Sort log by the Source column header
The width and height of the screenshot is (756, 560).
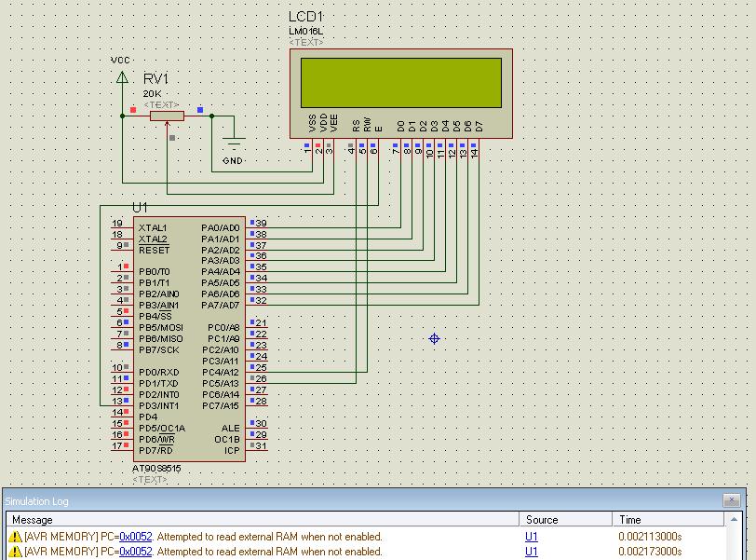coord(565,520)
